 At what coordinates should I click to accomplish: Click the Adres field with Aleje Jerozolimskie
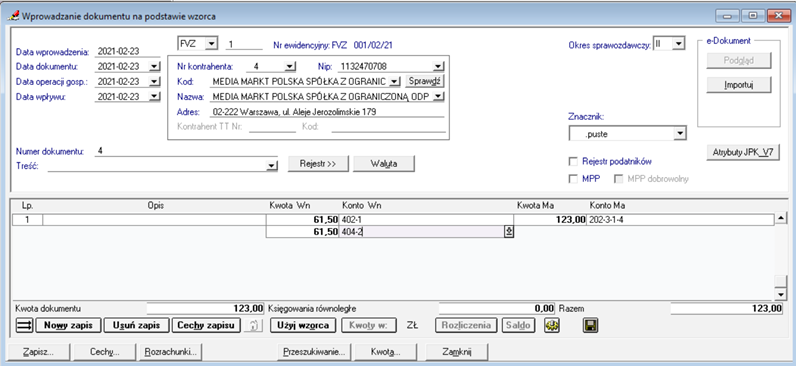tap(327, 112)
